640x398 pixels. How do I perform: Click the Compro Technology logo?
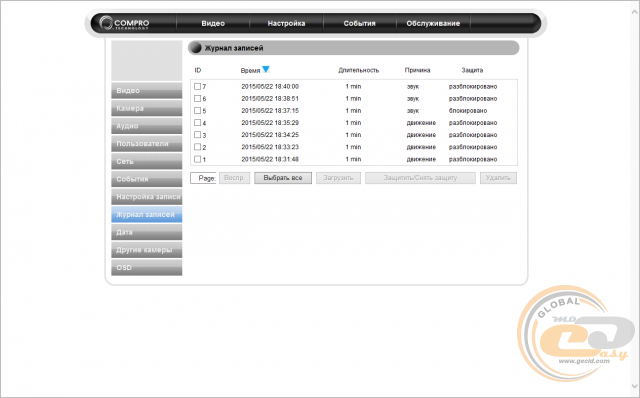coord(124,23)
